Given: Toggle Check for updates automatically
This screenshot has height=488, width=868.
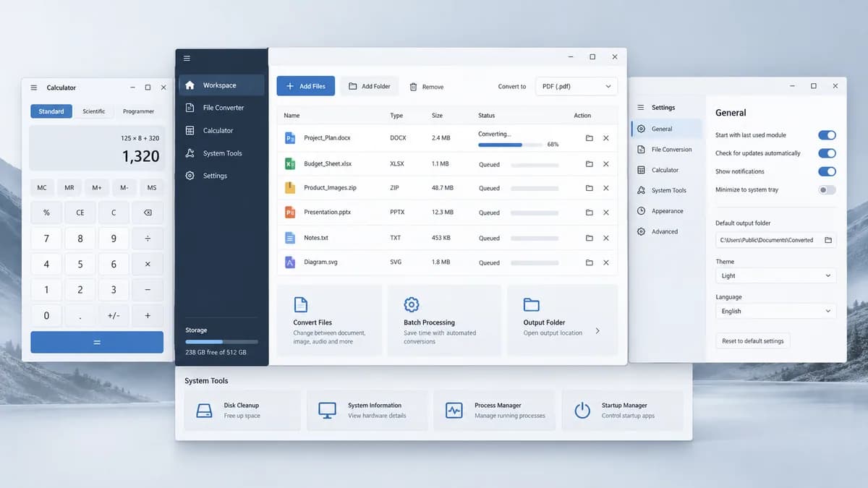Looking at the screenshot, I should pyautogui.click(x=827, y=153).
